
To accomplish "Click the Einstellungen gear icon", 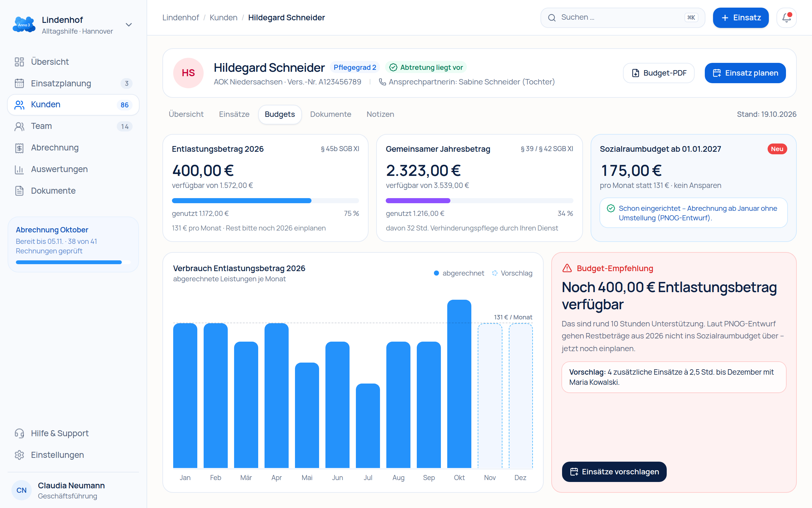I will point(19,455).
